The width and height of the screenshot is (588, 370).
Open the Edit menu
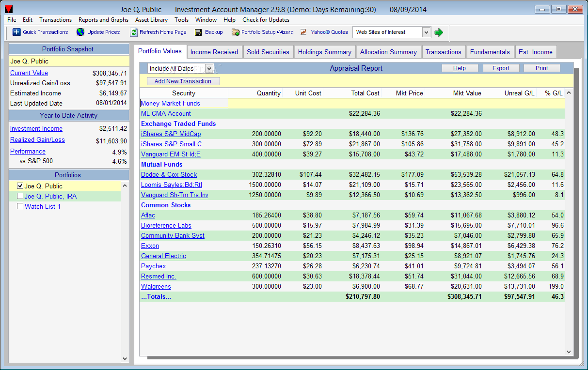click(x=28, y=20)
